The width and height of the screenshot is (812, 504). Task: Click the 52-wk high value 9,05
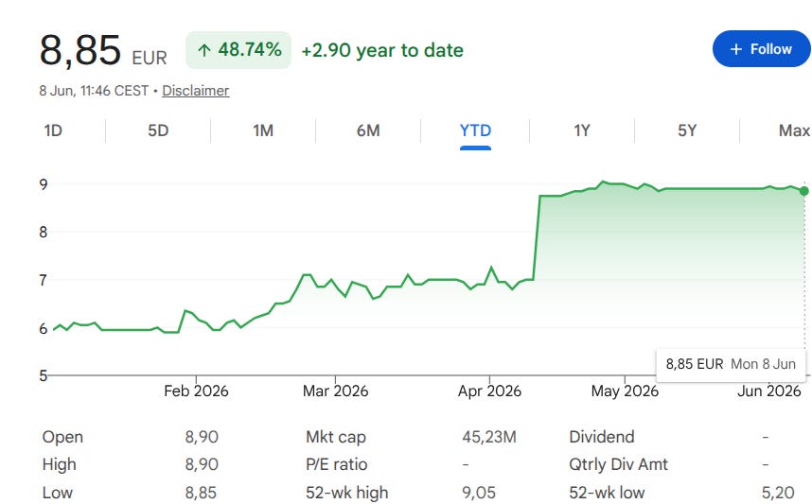tap(479, 493)
